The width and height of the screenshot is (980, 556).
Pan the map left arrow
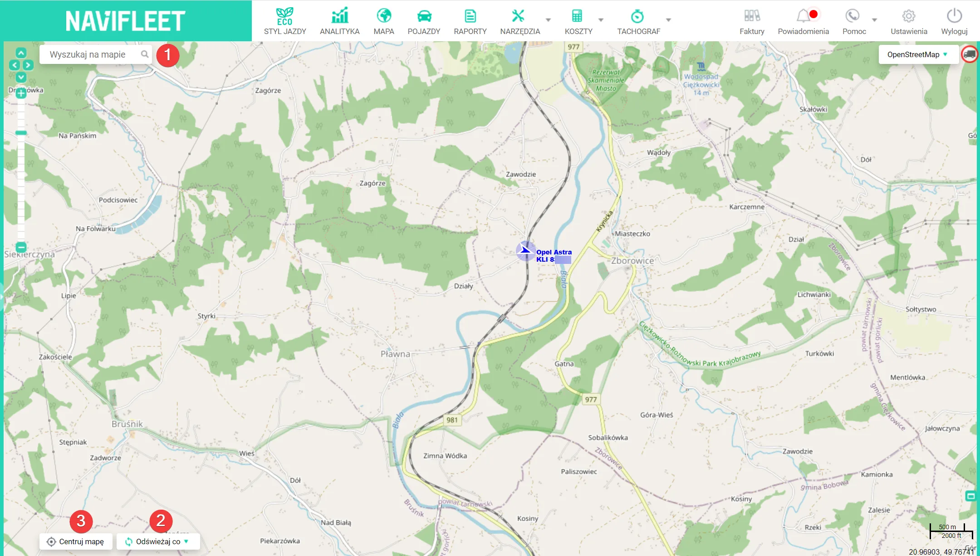15,65
